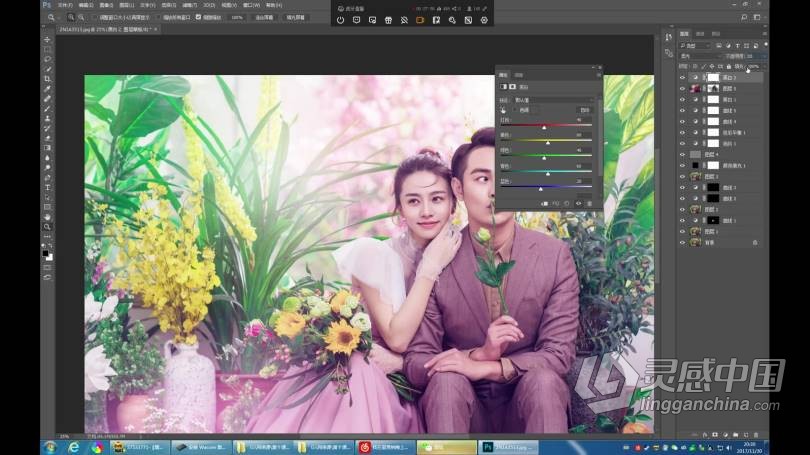Select the Rectangular Marquee tool

pyautogui.click(x=48, y=50)
